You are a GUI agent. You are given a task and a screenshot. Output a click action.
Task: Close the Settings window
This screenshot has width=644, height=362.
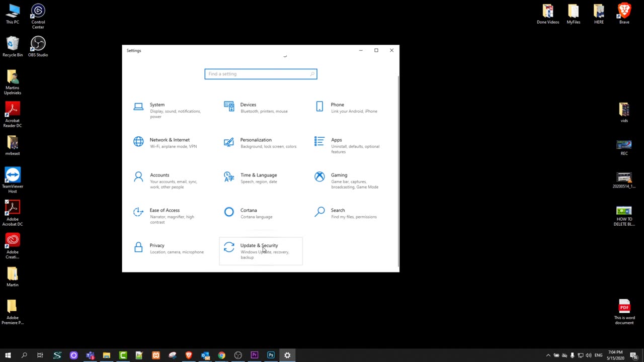click(x=391, y=50)
